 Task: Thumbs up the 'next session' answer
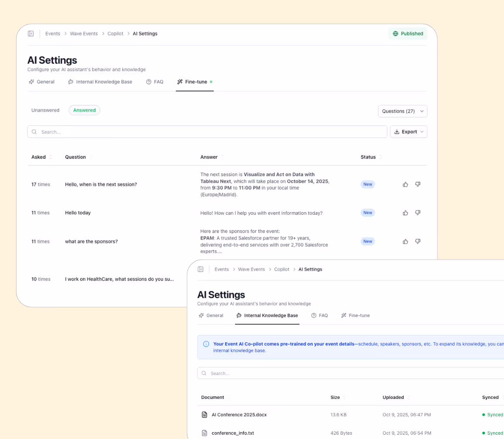tap(405, 184)
